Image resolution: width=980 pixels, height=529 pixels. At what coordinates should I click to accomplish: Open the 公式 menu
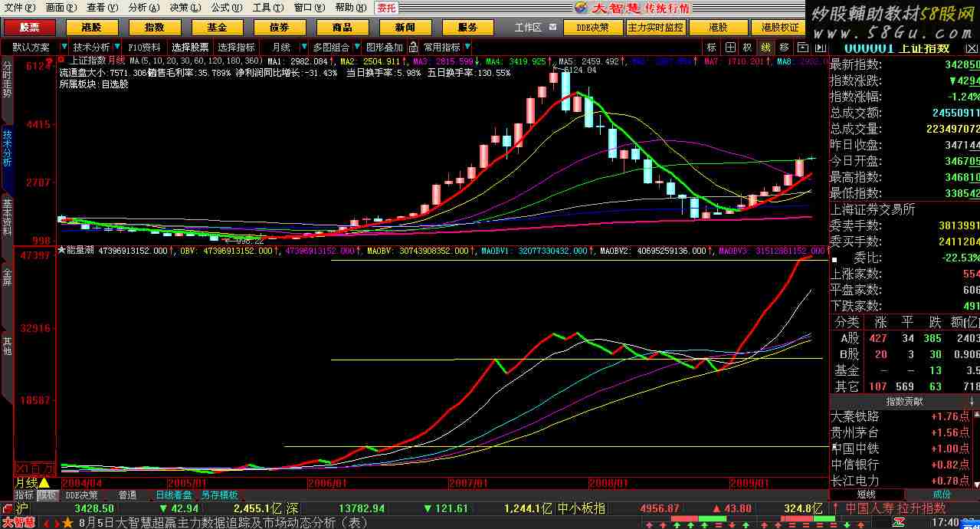[227, 8]
